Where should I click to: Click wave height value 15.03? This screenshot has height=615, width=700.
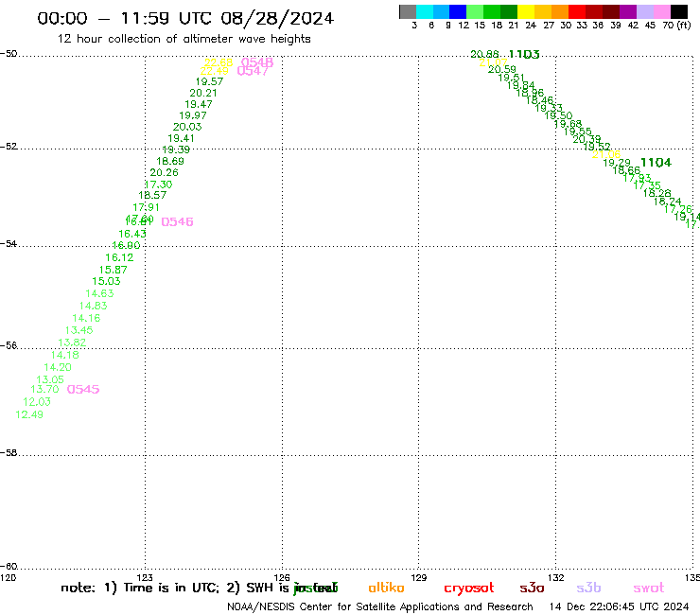pyautogui.click(x=106, y=281)
